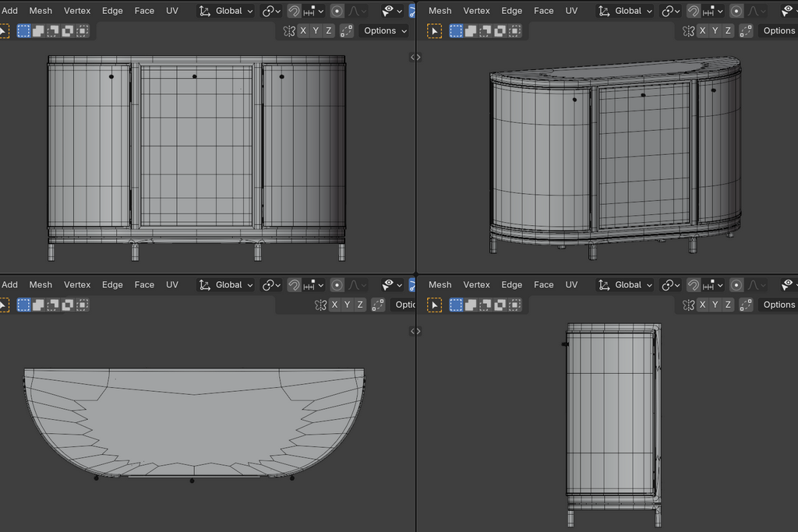Click the area splitter arrows between top viewports
The image size is (798, 532).
coord(415,58)
